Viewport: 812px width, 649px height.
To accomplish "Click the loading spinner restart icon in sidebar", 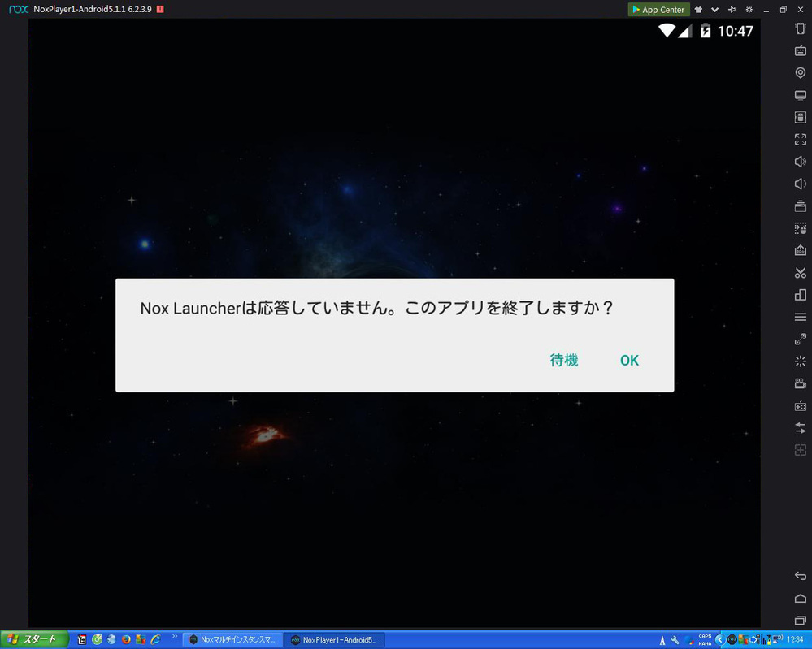I will pyautogui.click(x=800, y=361).
